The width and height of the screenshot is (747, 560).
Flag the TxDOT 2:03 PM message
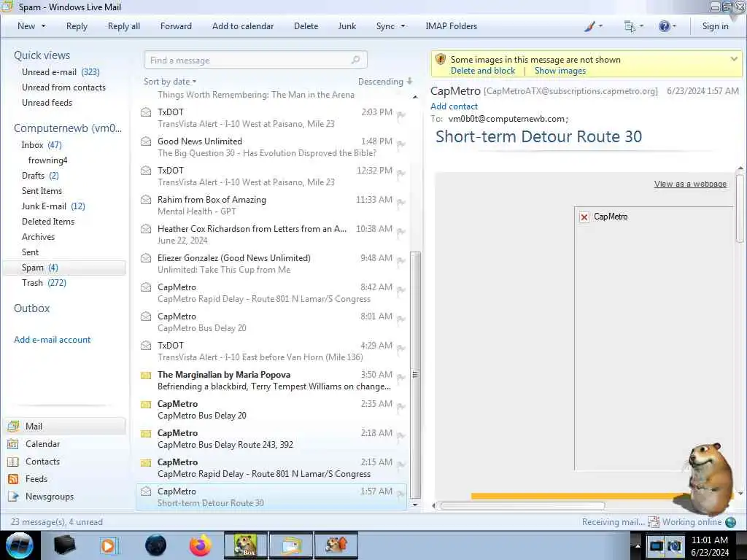click(x=401, y=115)
